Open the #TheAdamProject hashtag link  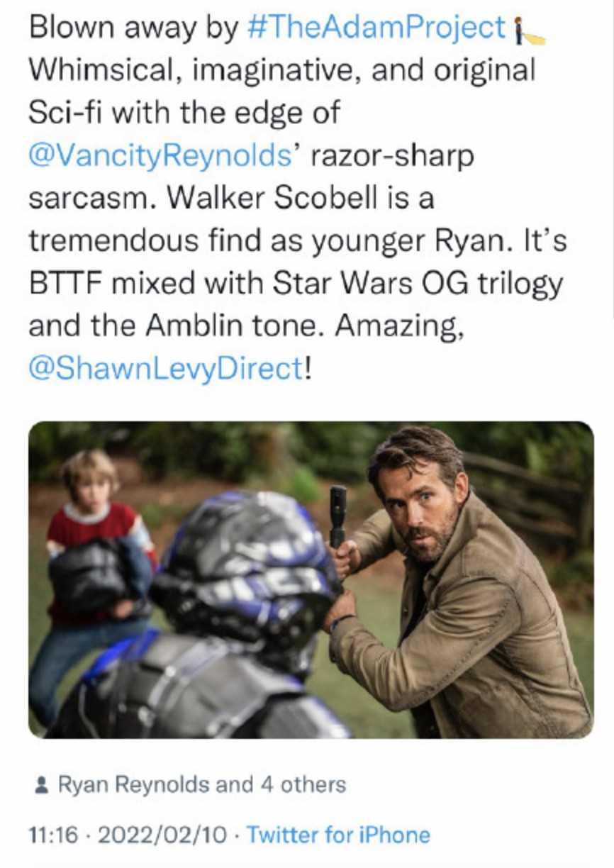(376, 28)
